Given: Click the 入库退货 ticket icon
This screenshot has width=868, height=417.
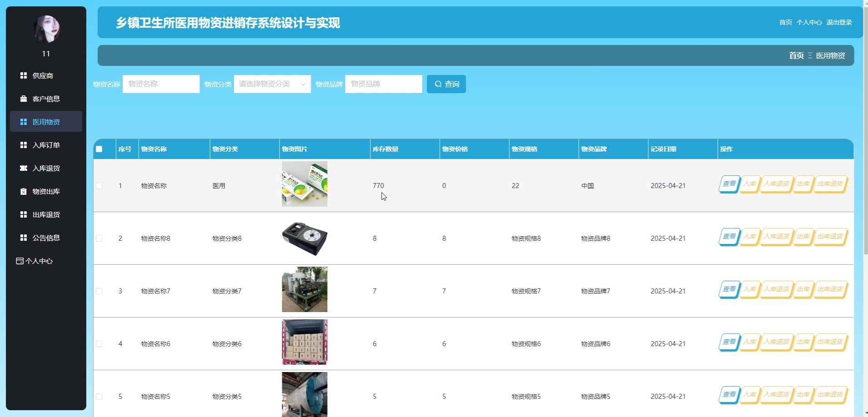Looking at the screenshot, I should tap(24, 168).
